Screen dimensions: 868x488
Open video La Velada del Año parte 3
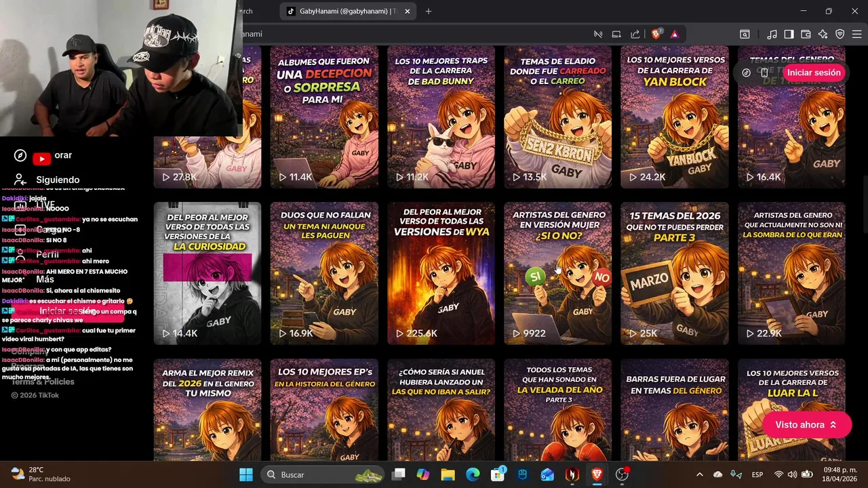[557, 410]
